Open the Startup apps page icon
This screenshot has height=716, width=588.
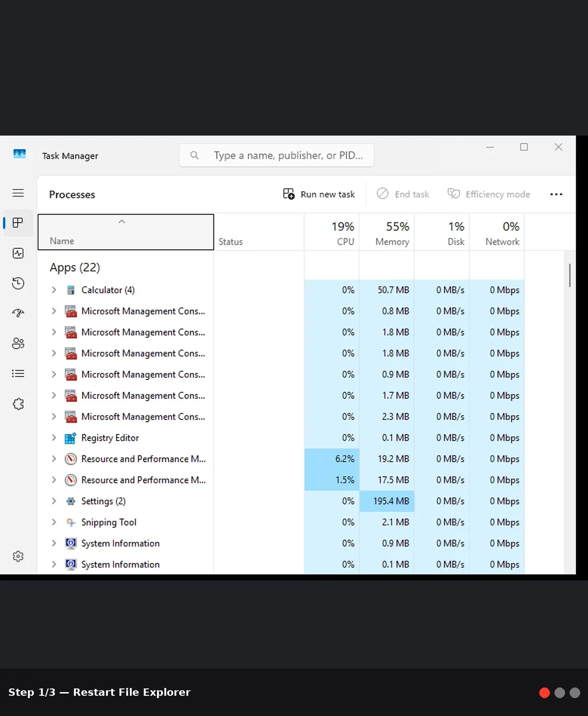(x=18, y=313)
